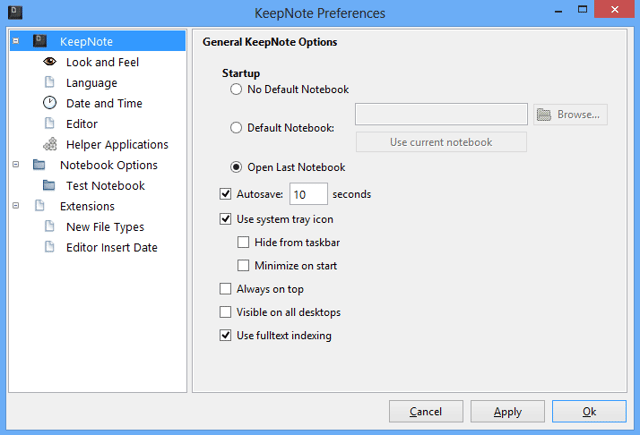
Task: Click Use current notebook button
Action: point(441,142)
